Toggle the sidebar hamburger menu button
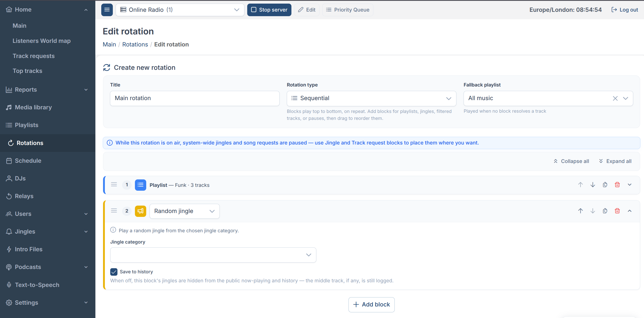 107,10
